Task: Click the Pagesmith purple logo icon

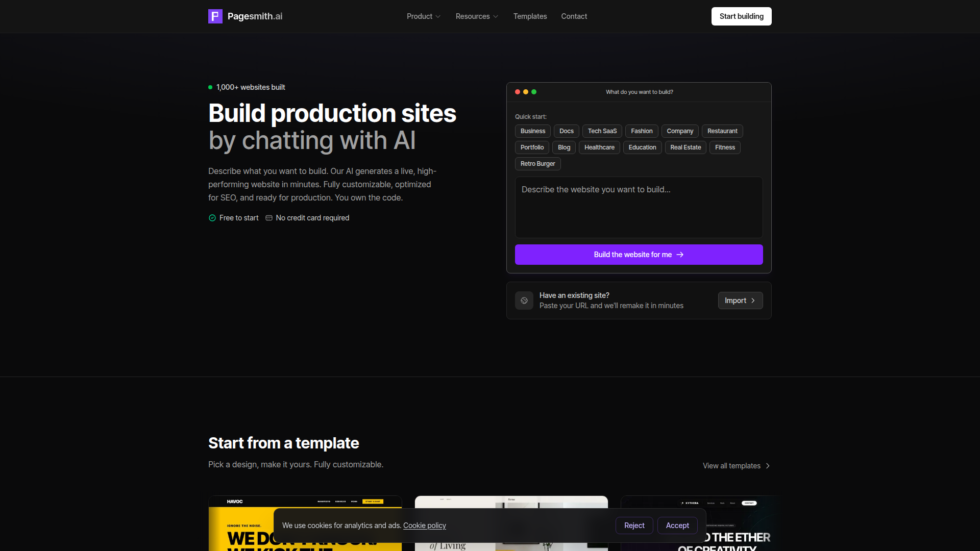Action: (x=215, y=16)
